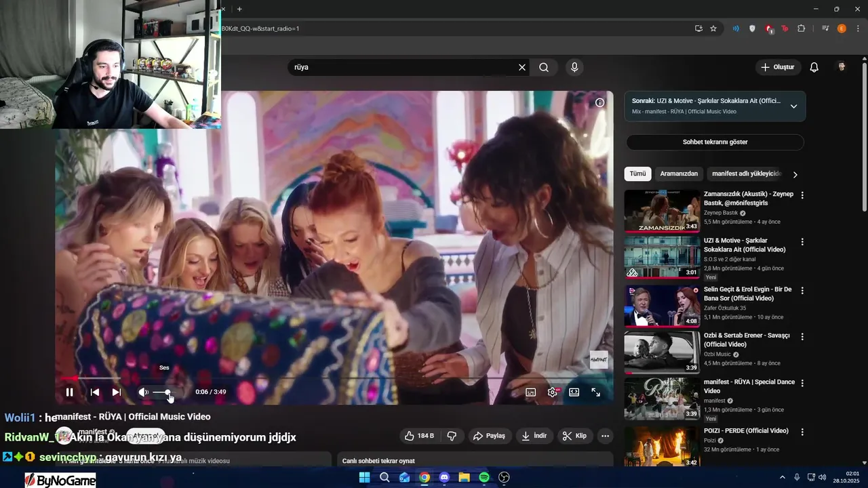The image size is (868, 488).
Task: Open the Chrome three-dot menu
Action: (858, 28)
